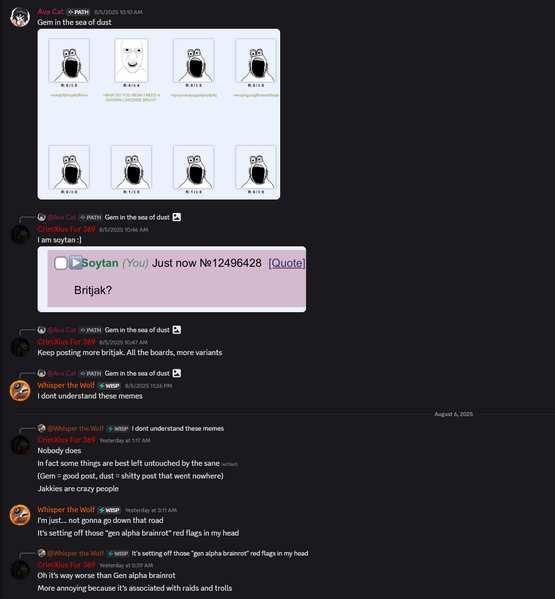Click username Ava Cat in the first message
Image resolution: width=555 pixels, height=599 pixels.
[50, 11]
